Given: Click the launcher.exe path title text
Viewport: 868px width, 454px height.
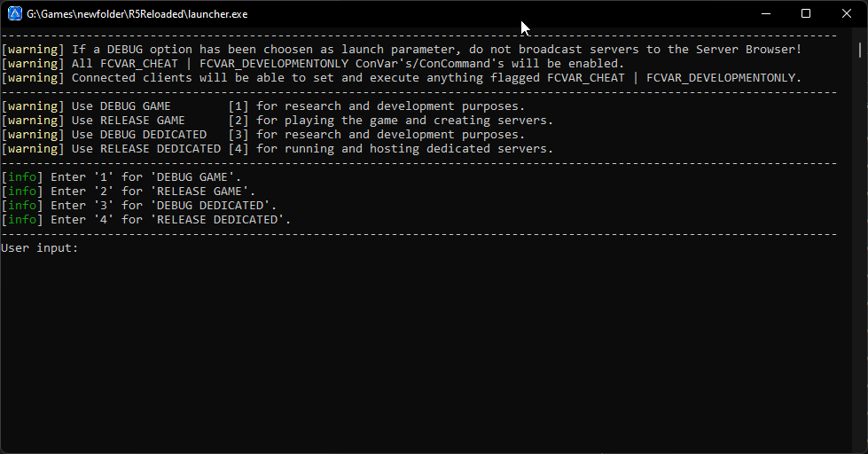Looking at the screenshot, I should point(137,14).
